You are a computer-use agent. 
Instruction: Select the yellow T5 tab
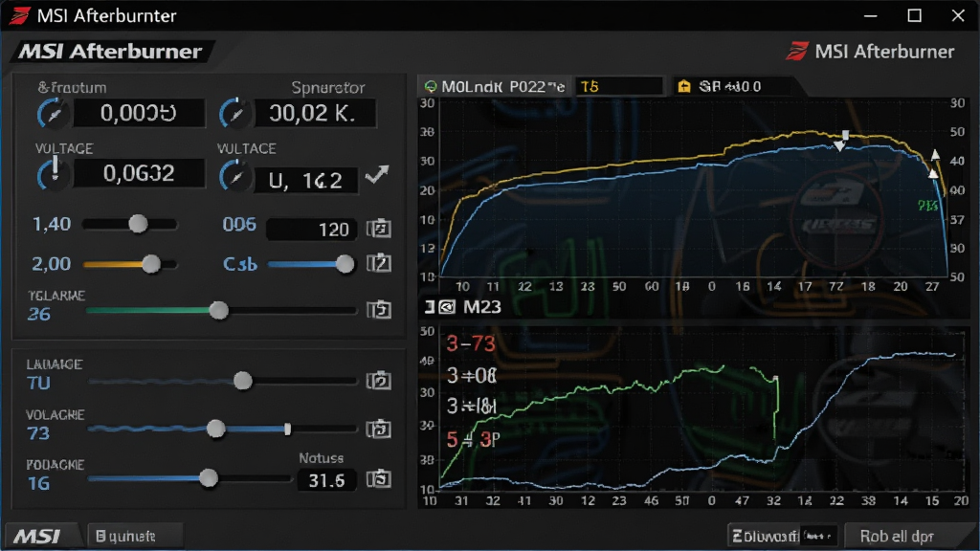tap(619, 86)
